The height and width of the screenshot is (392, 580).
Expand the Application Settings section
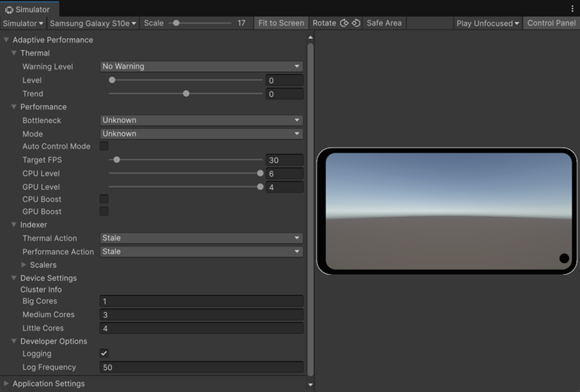(x=7, y=384)
